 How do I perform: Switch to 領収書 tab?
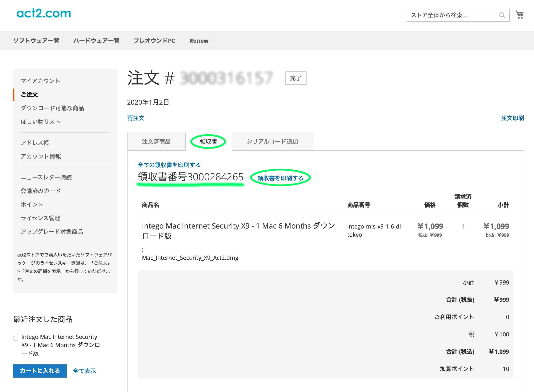(208, 142)
